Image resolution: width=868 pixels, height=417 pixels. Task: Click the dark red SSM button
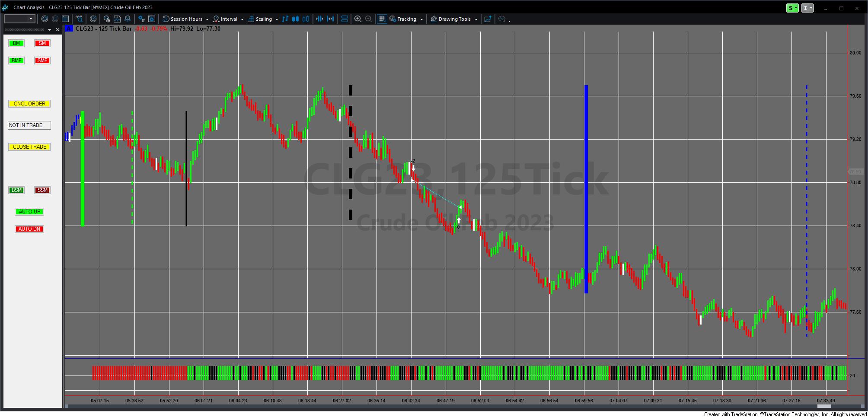[x=42, y=190]
